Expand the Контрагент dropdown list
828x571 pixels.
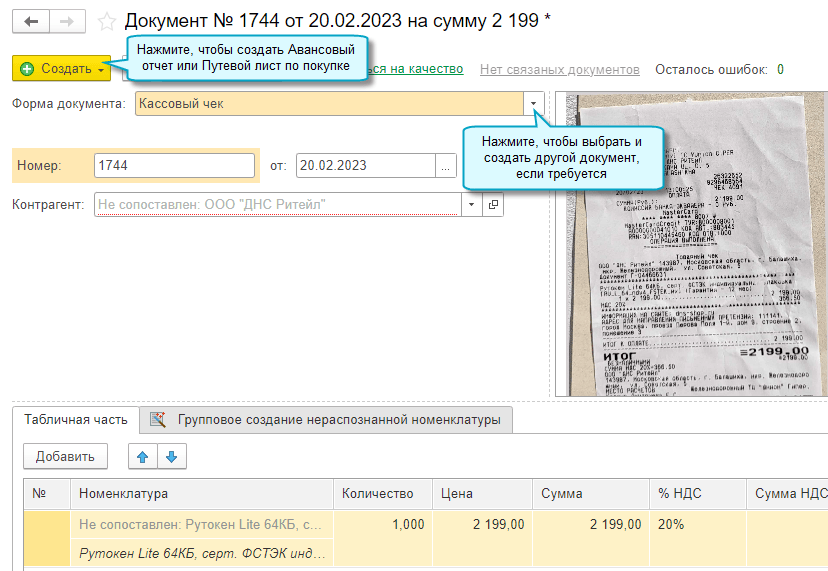(x=472, y=204)
